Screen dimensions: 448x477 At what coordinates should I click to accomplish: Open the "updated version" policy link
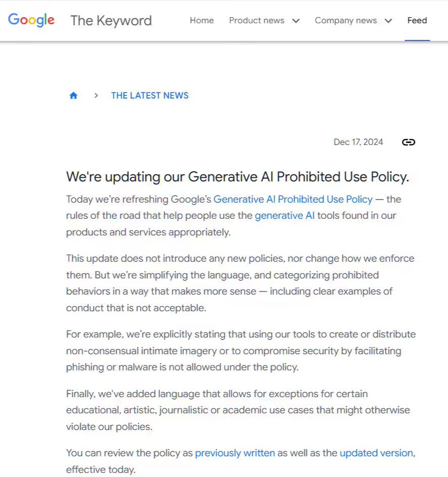[x=376, y=453]
